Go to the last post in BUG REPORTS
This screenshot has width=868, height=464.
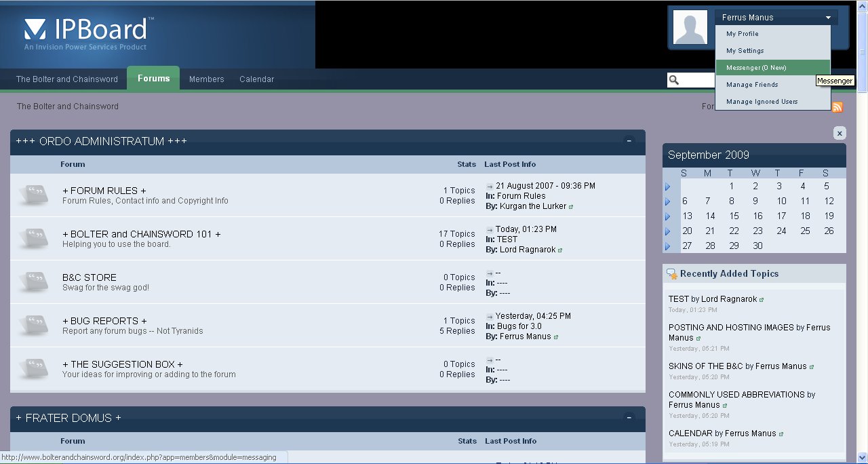click(490, 316)
